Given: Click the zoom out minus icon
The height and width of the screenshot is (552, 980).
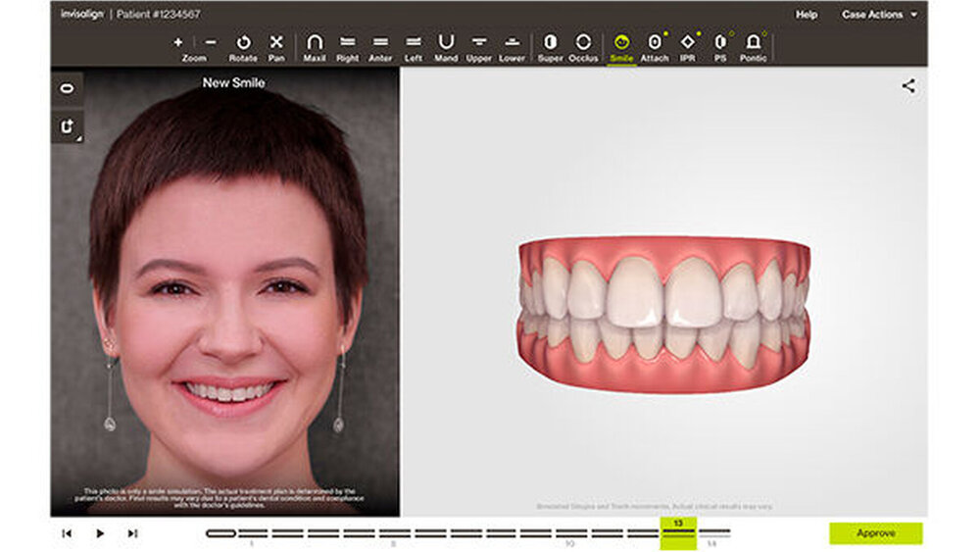Looking at the screenshot, I should click(212, 42).
